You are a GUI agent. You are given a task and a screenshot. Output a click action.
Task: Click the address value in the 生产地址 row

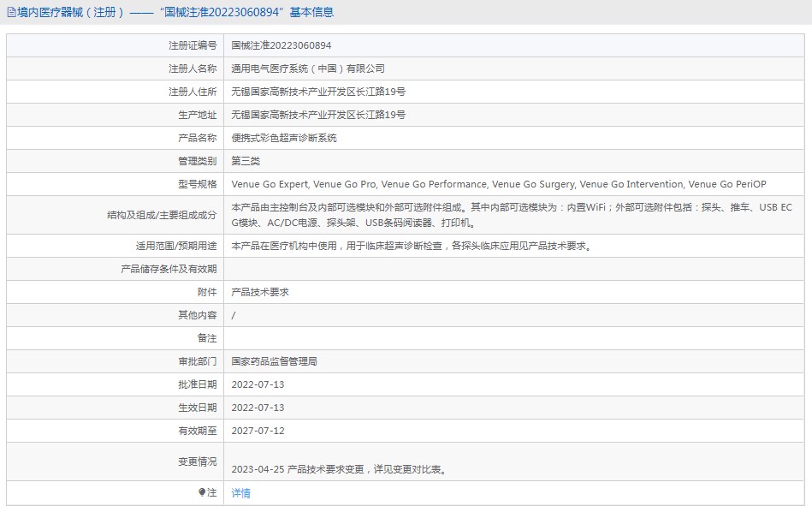[x=318, y=115]
